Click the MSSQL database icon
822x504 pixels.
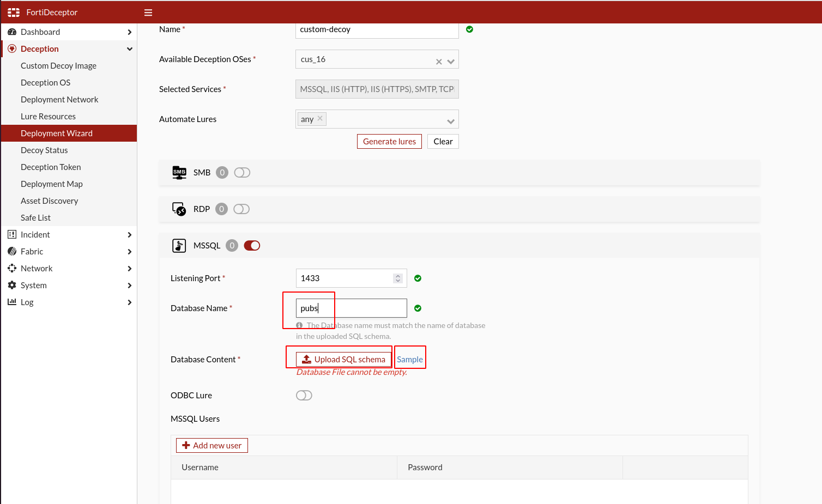[x=179, y=245]
